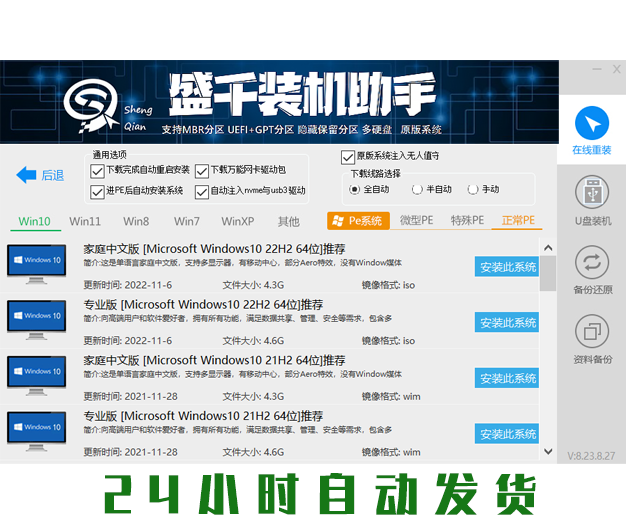Click title 家庭中文版 [Microsoft Windows10 21H2 64位]推荐
The image size is (626, 523).
click(214, 361)
